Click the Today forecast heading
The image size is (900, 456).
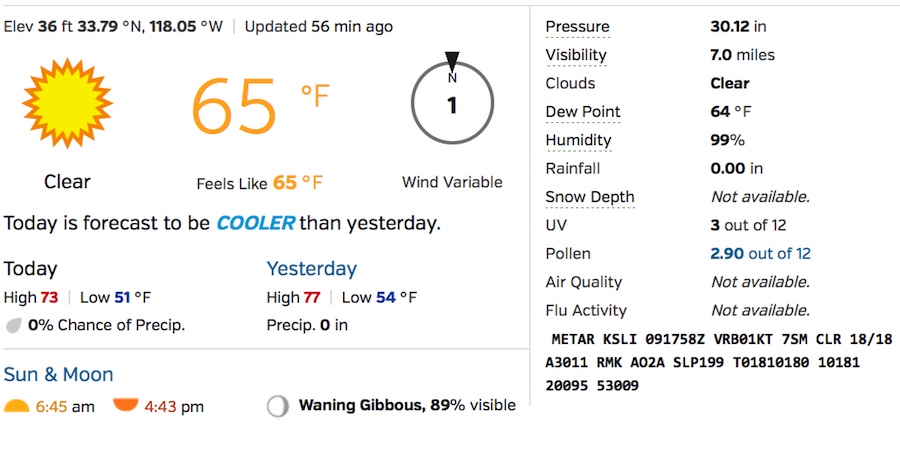tap(30, 268)
